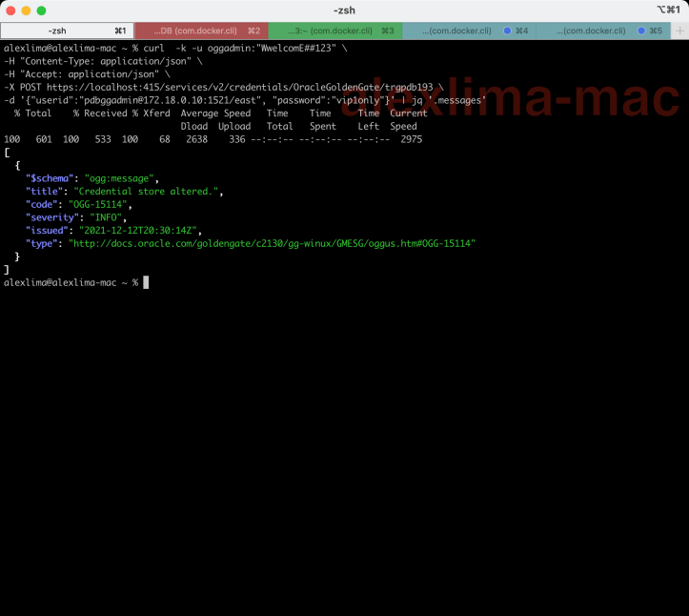The height and width of the screenshot is (616, 689).
Task: Open the green com.docker.cli tab ⌘3
Action: coord(334,31)
